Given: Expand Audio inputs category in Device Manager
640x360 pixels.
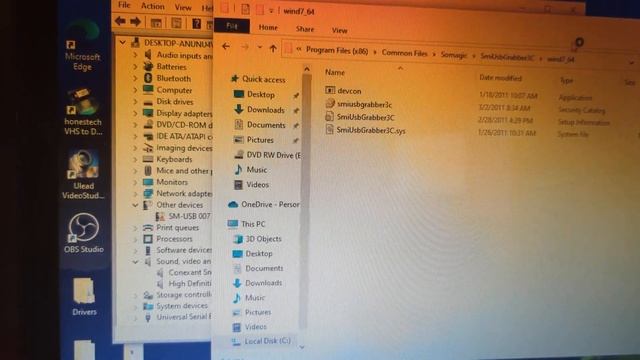Looking at the screenshot, I should (135, 54).
